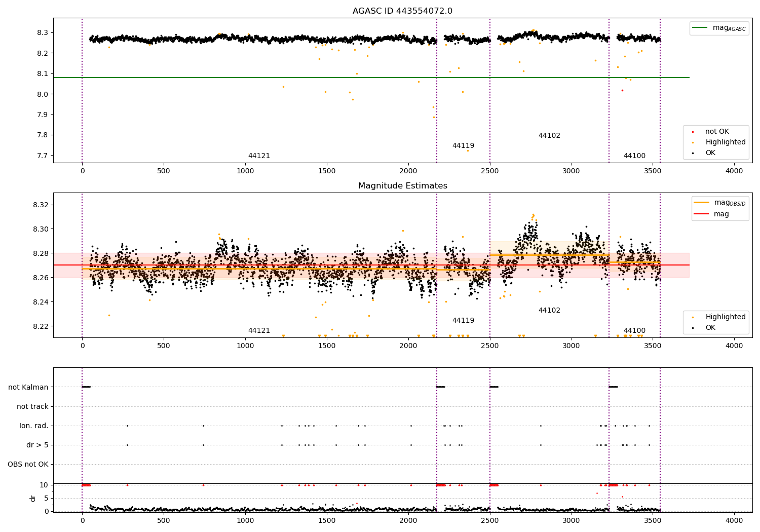Viewport: 760px width, 532px height.
Task: Click the 4000 x-axis tick of bottom plot
Action: [x=734, y=520]
